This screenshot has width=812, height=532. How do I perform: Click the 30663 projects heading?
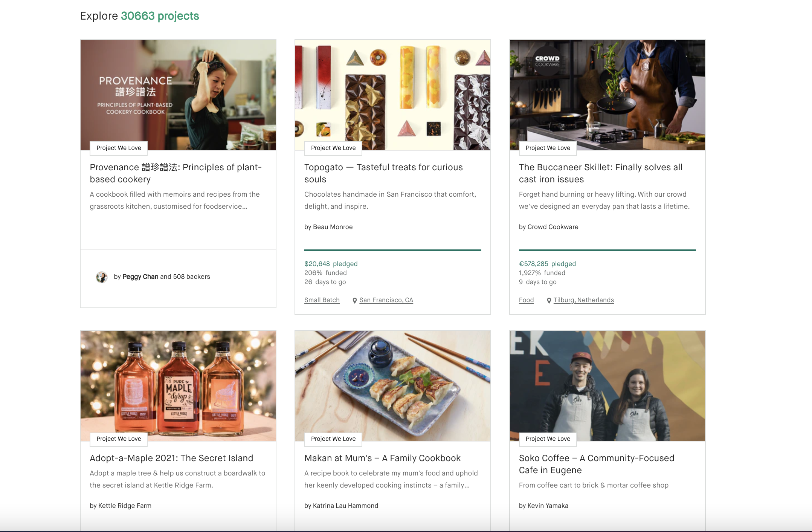tap(160, 16)
